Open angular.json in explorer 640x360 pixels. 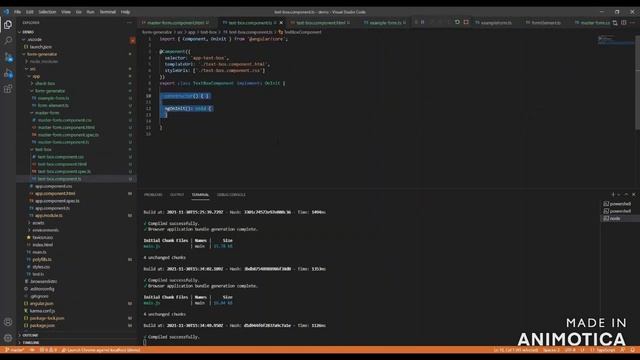tap(42, 304)
